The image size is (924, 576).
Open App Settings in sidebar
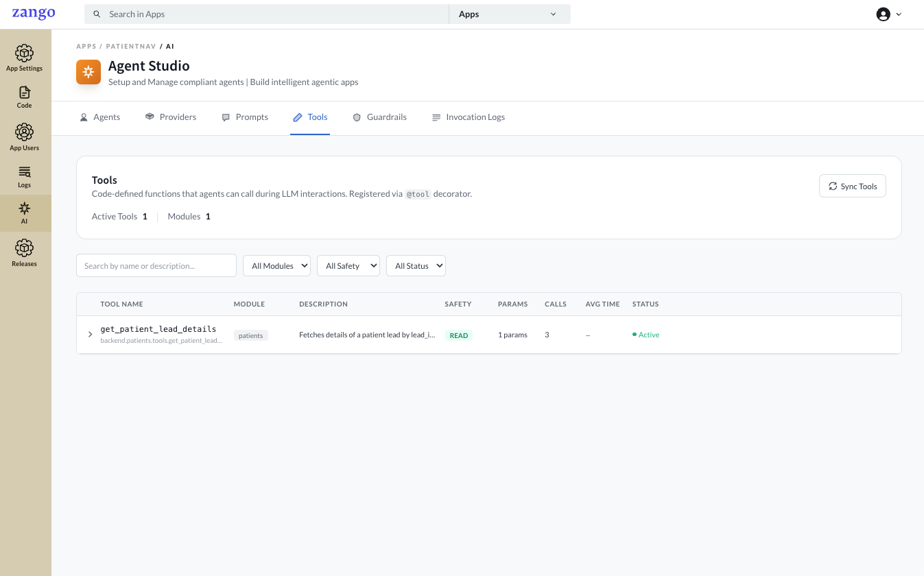(x=25, y=58)
